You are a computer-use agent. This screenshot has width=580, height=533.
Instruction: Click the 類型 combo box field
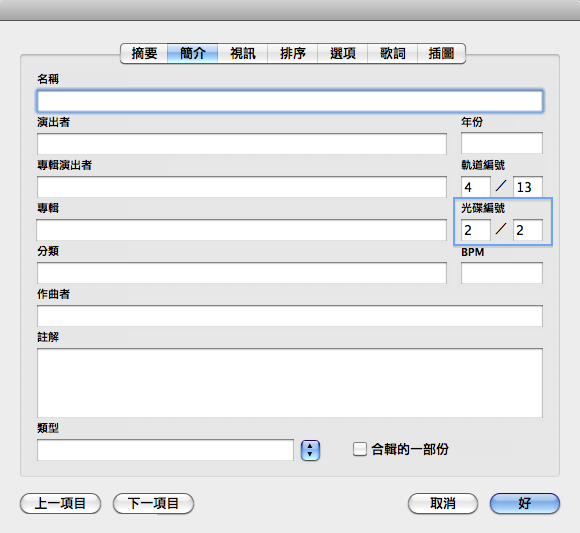pos(165,450)
